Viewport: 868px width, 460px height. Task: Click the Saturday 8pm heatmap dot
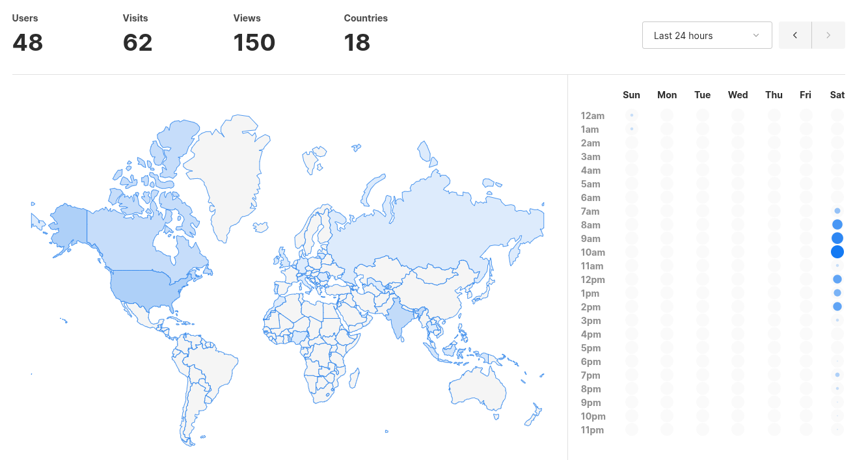[837, 388]
